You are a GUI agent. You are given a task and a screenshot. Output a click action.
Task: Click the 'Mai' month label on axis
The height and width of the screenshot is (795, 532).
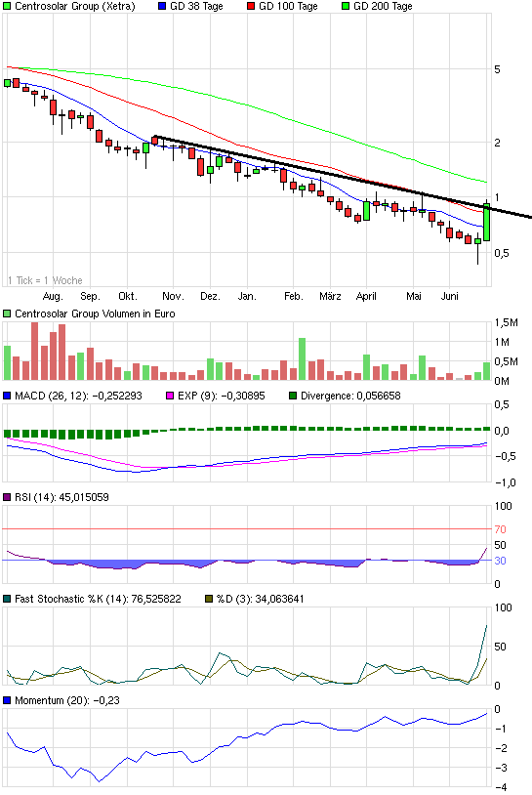click(414, 296)
